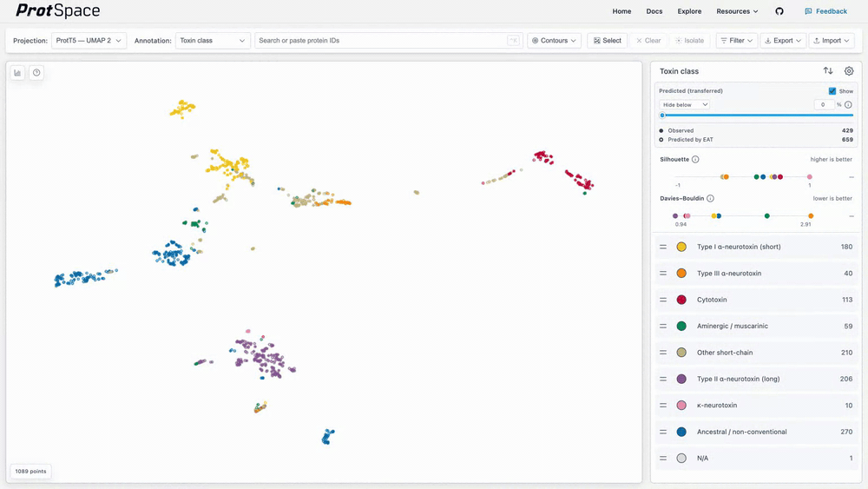
Task: Toggle visibility of κ-neurotoxin class
Action: point(681,406)
